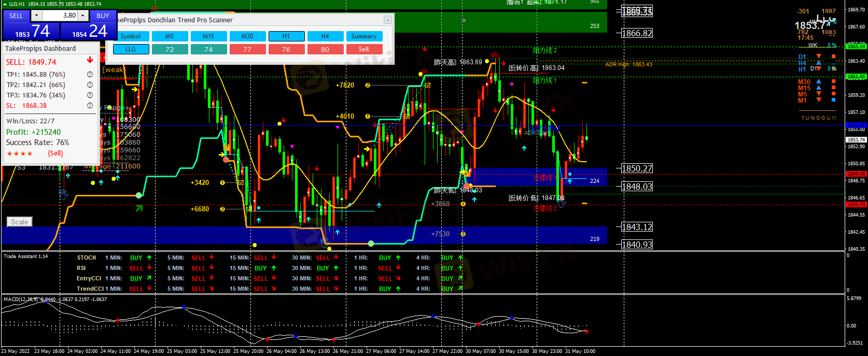Decrease lot volume with the down arrow

pyautogui.click(x=36, y=16)
